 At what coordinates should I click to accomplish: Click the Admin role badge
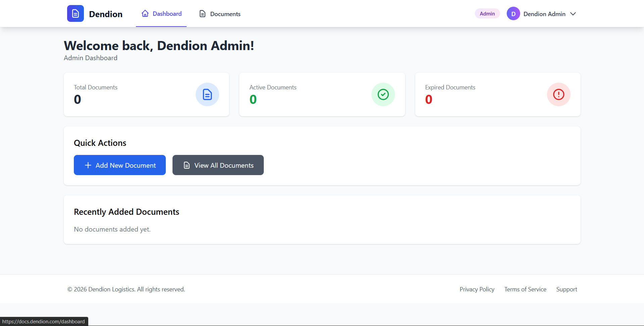(487, 13)
